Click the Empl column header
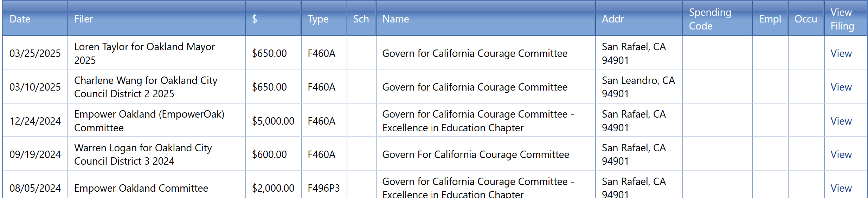The width and height of the screenshot is (868, 198). coord(770,19)
